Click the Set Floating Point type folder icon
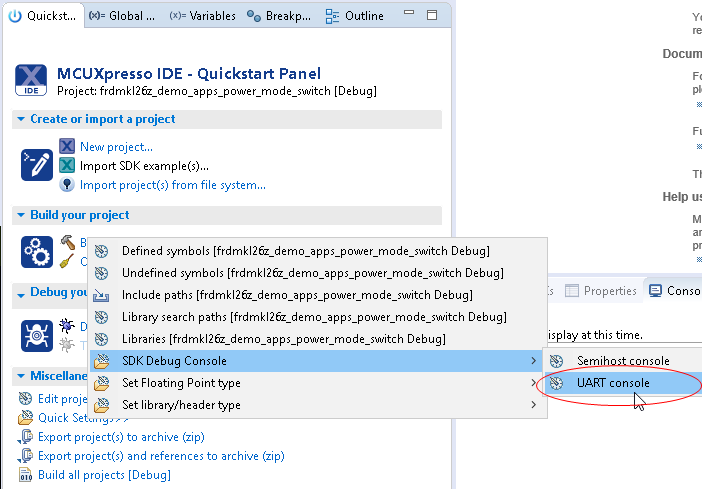This screenshot has height=489, width=702. click(x=102, y=383)
